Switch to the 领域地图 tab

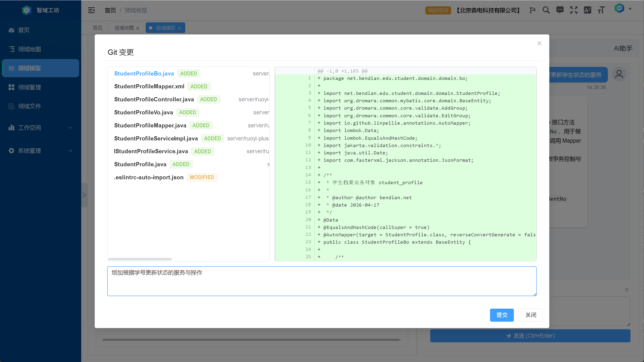click(x=124, y=28)
